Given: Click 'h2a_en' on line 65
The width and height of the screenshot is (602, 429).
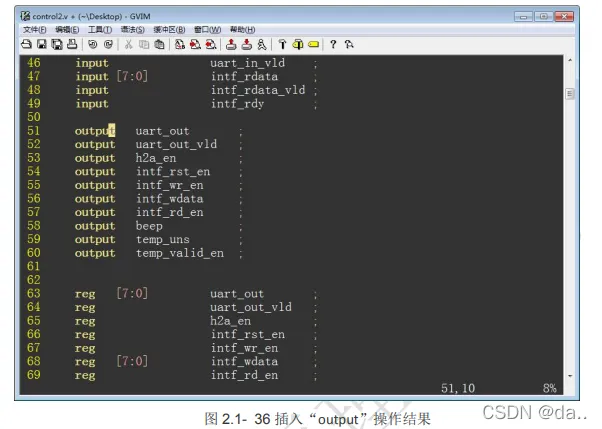Looking at the screenshot, I should (x=230, y=321).
